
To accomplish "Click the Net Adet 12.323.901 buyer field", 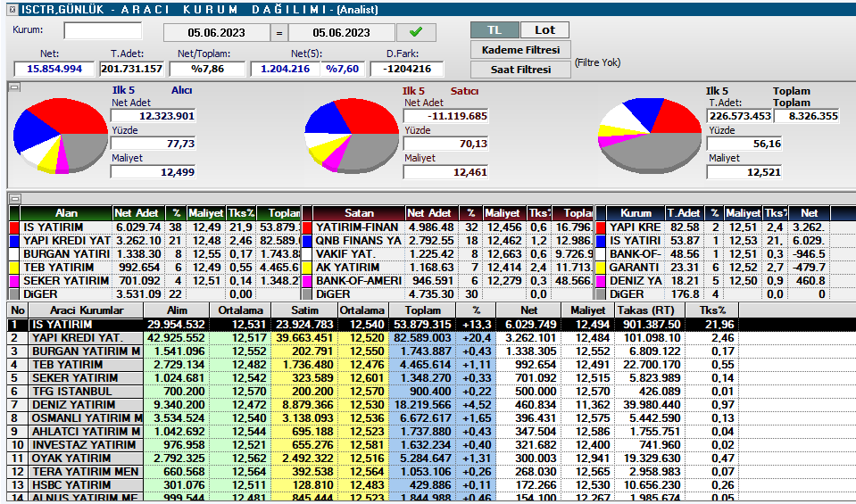I will click(x=153, y=116).
